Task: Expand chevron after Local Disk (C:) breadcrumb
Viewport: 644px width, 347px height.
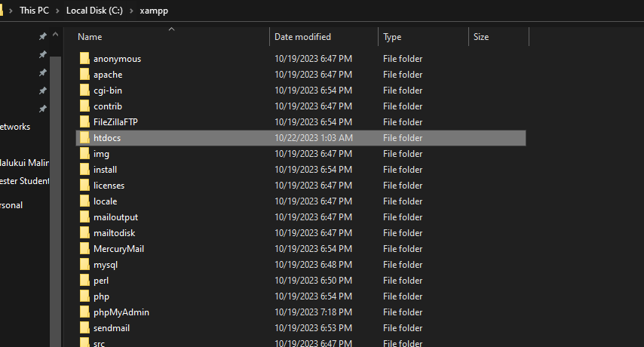Action: point(132,11)
